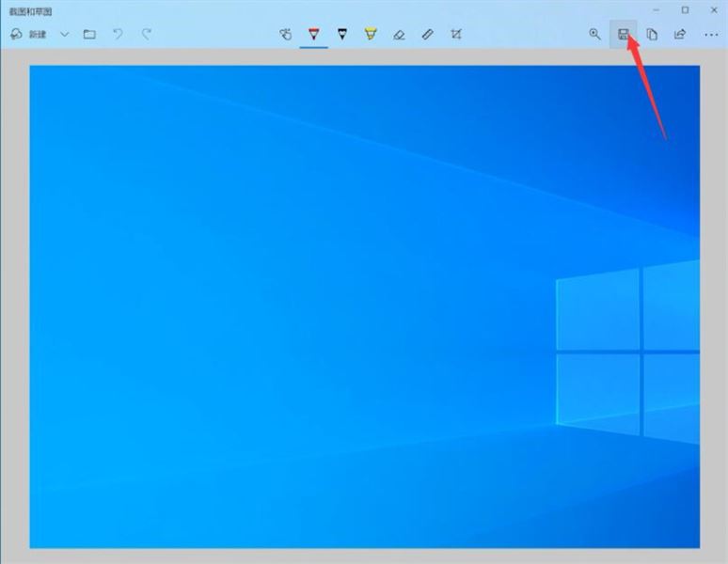
Task: Click the 新建 (New) snip button
Action: pyautogui.click(x=28, y=34)
